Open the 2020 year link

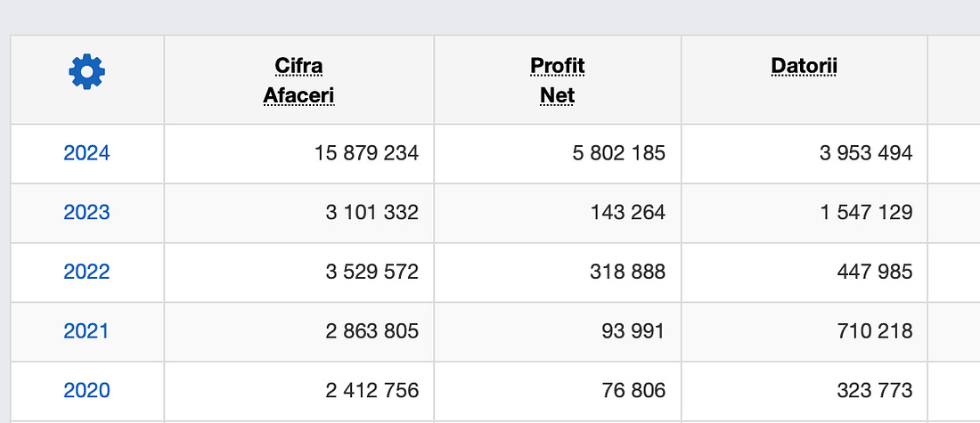[x=86, y=390]
